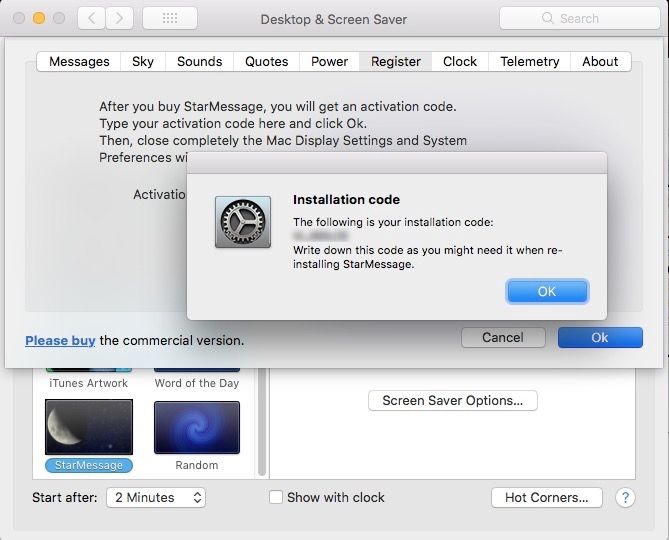
Task: Follow the Please buy link
Action: click(60, 340)
